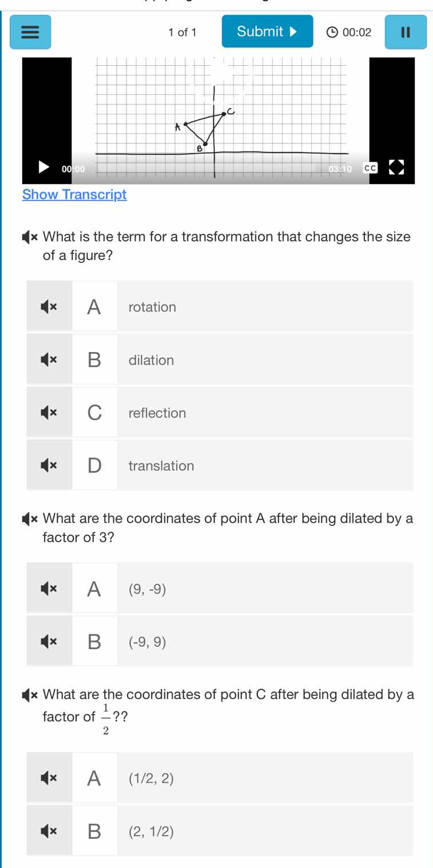Unmute audio for the 'rotation' answer
This screenshot has width=433, height=868.
coord(49,307)
